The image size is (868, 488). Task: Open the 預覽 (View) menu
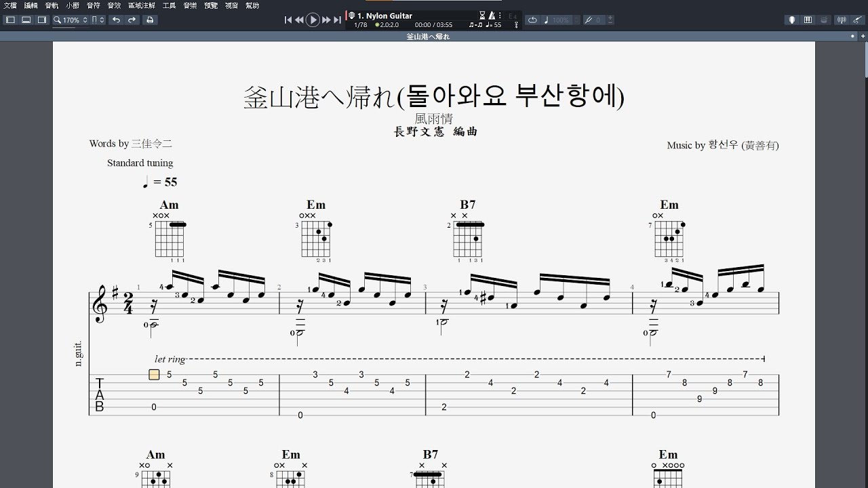coord(211,5)
